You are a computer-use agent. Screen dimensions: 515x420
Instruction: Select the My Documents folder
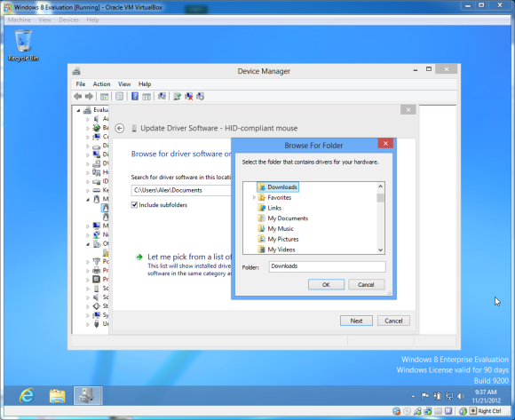tap(283, 218)
